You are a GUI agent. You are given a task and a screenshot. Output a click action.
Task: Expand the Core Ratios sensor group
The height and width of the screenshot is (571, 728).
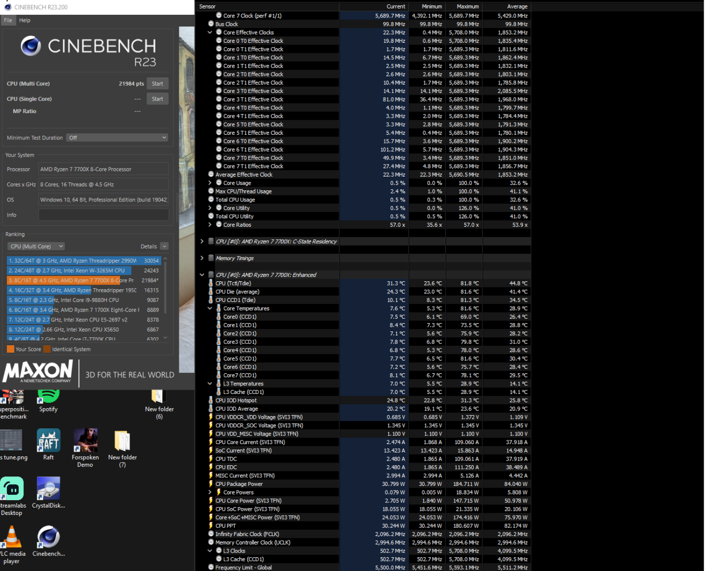tap(210, 225)
